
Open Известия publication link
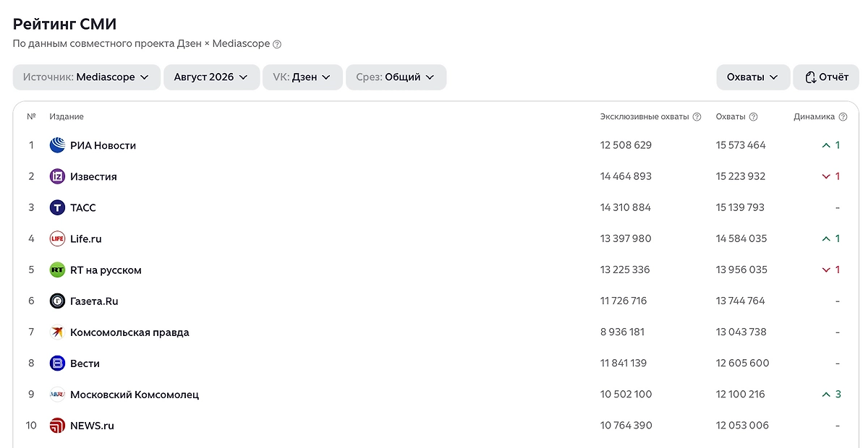click(93, 176)
